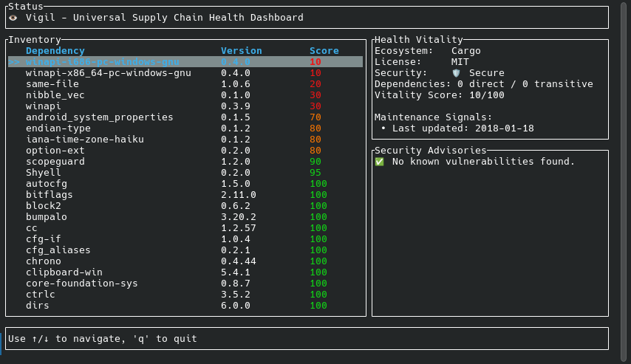
Task: Select the same-file dependency row
Action: point(185,84)
